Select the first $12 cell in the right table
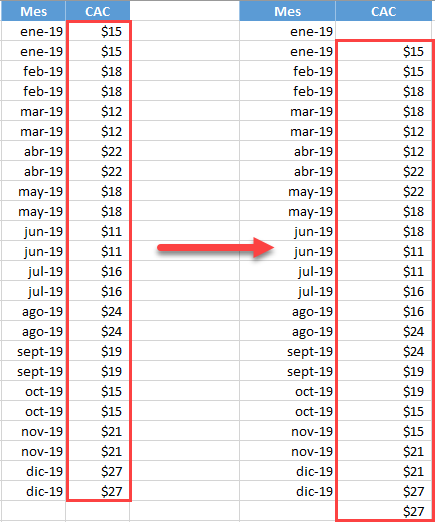The height and width of the screenshot is (522, 435). (383, 131)
